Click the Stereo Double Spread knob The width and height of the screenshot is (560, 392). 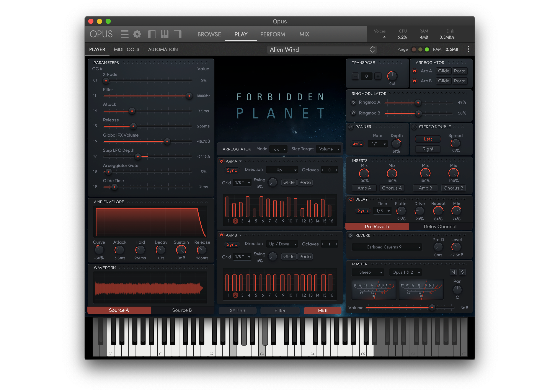pos(455,144)
